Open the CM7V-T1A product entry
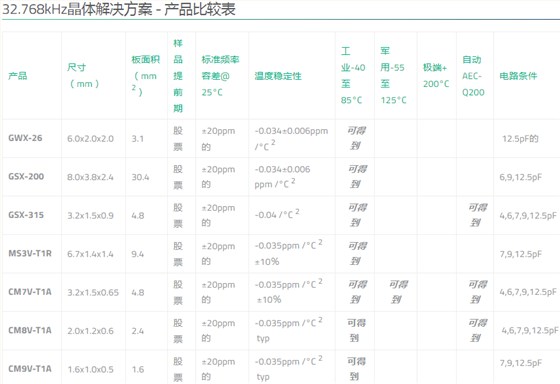 click(30, 292)
